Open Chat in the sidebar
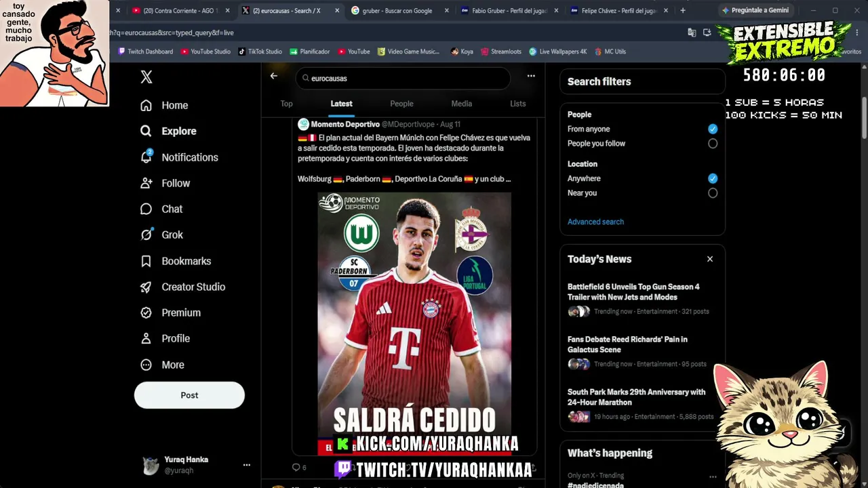868x488 pixels. [161, 209]
